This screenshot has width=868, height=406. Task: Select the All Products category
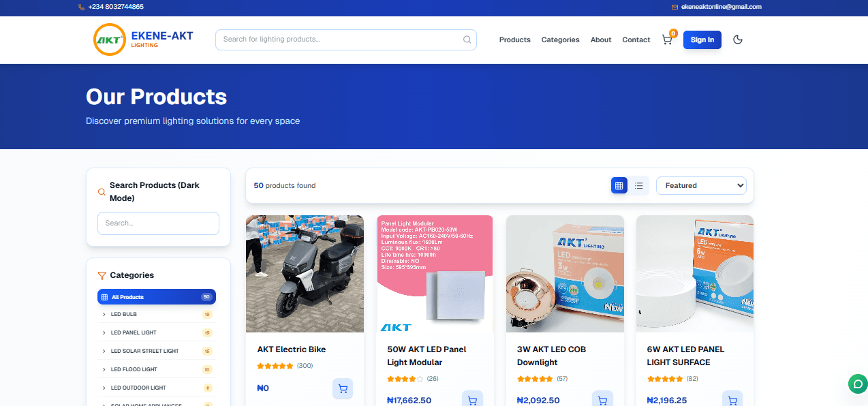click(x=156, y=297)
